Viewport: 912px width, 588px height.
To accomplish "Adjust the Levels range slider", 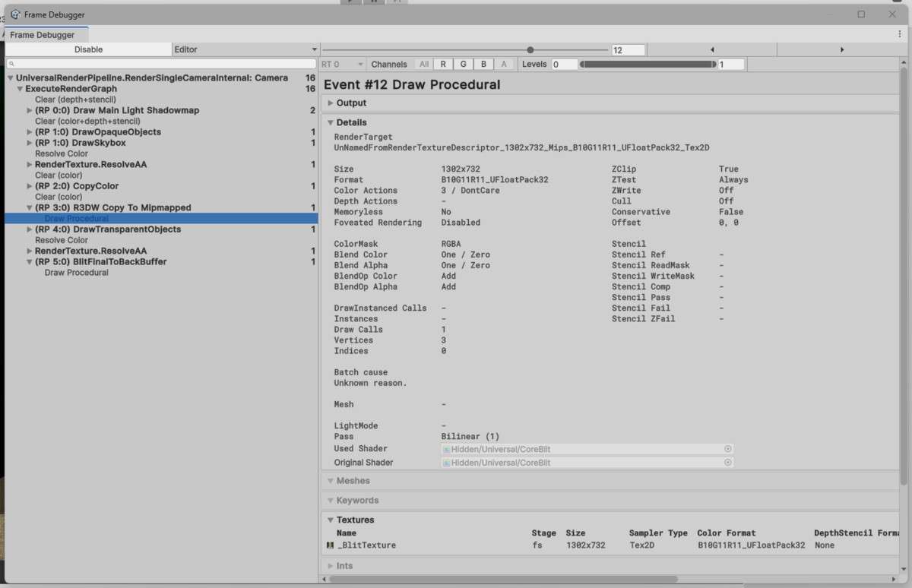I will pos(648,65).
